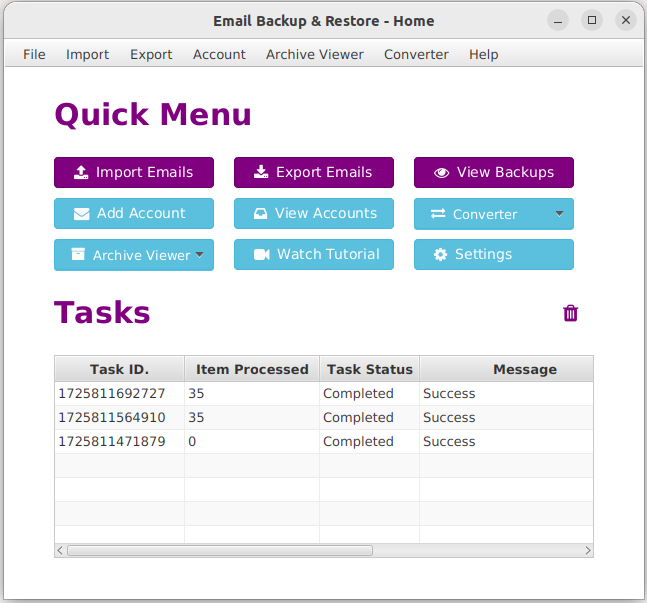
Task: Click the trash icon to clear tasks
Action: click(x=570, y=313)
